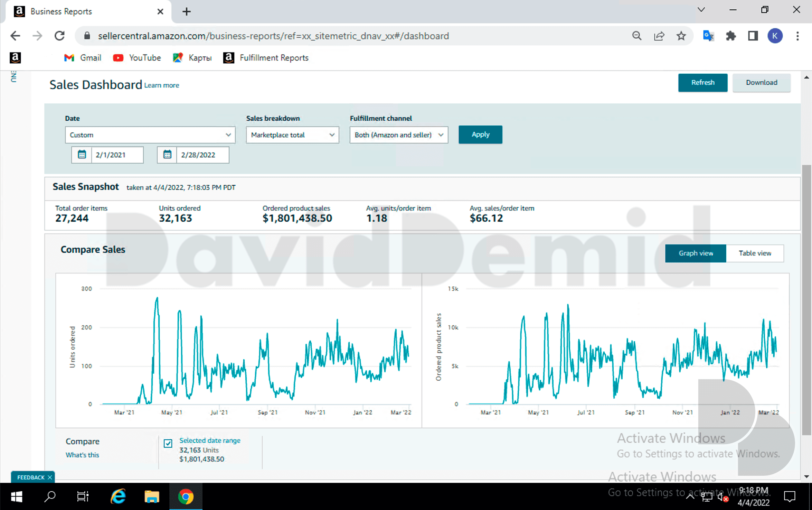Screen dimensions: 812x510
Task: Select the Business Reports browser tab
Action: (x=88, y=12)
